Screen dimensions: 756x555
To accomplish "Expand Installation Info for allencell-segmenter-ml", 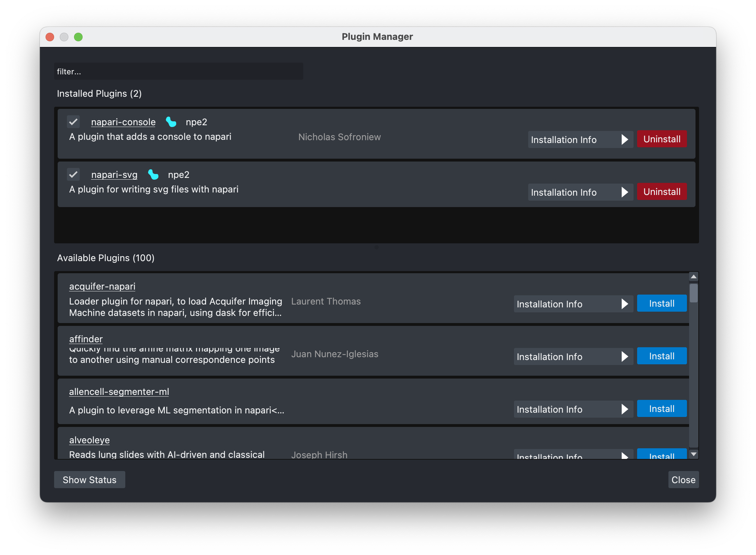I will point(573,409).
